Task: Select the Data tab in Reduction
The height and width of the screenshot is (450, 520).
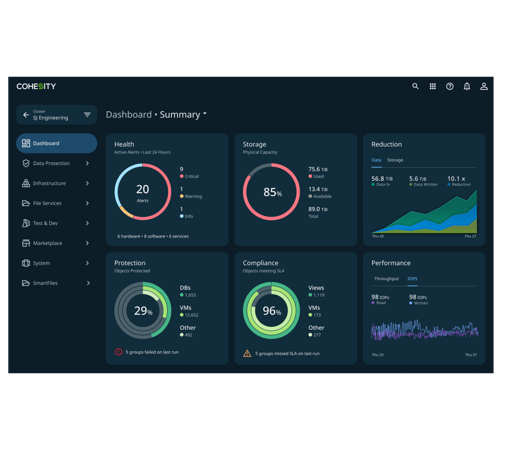Action: [x=376, y=160]
